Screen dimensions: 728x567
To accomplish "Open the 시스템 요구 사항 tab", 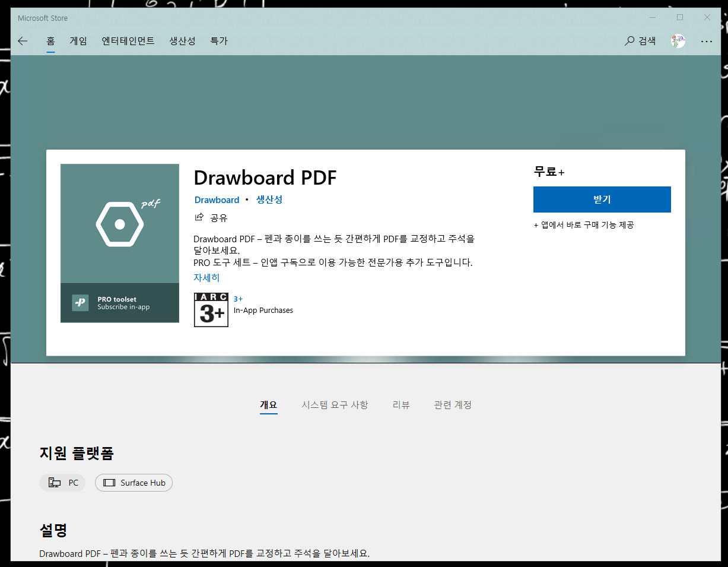I will [335, 405].
